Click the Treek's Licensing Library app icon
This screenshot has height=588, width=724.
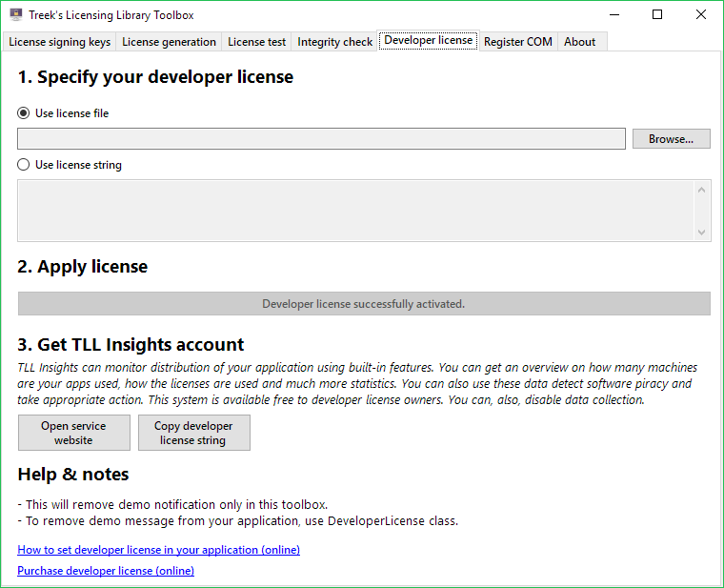(x=15, y=14)
